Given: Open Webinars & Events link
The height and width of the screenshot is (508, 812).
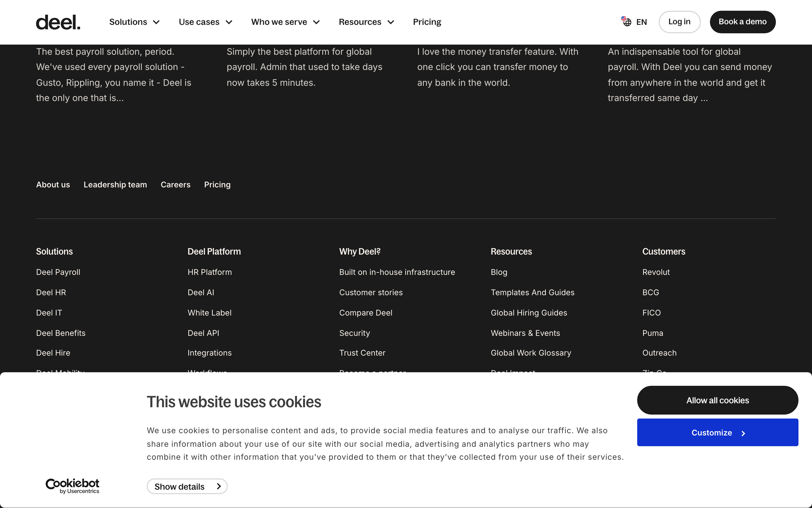Looking at the screenshot, I should tap(525, 333).
